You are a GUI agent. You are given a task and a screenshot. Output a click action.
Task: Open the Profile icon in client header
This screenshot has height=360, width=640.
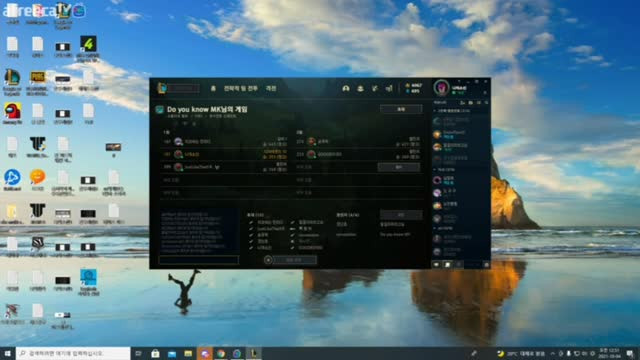(346, 88)
